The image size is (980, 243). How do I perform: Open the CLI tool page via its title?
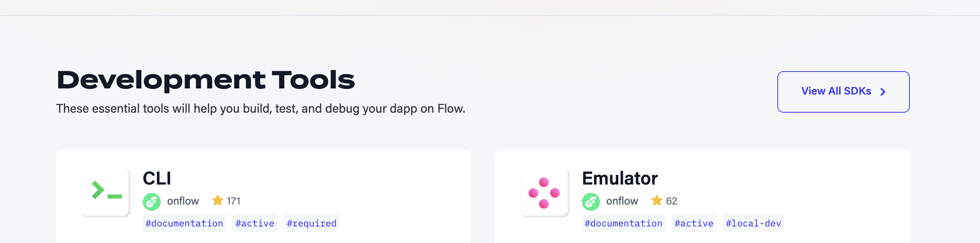(x=156, y=178)
